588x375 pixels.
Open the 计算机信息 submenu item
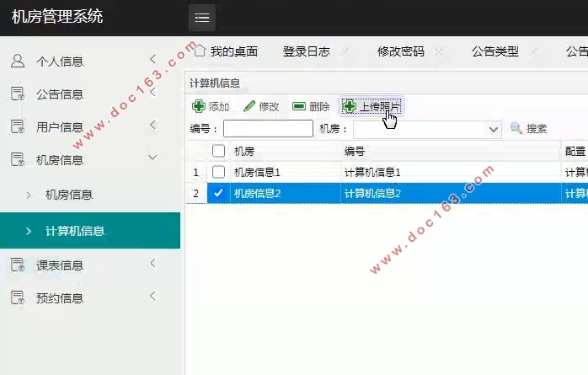[90, 231]
